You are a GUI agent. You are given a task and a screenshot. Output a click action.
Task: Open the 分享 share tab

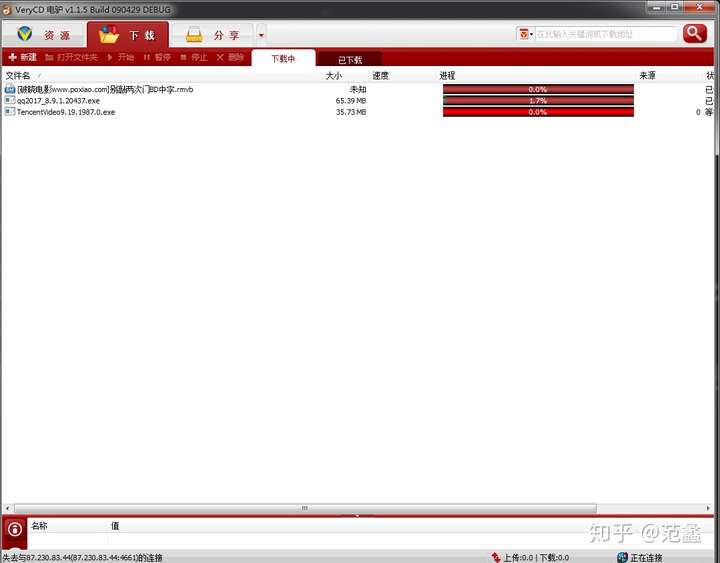coord(212,34)
